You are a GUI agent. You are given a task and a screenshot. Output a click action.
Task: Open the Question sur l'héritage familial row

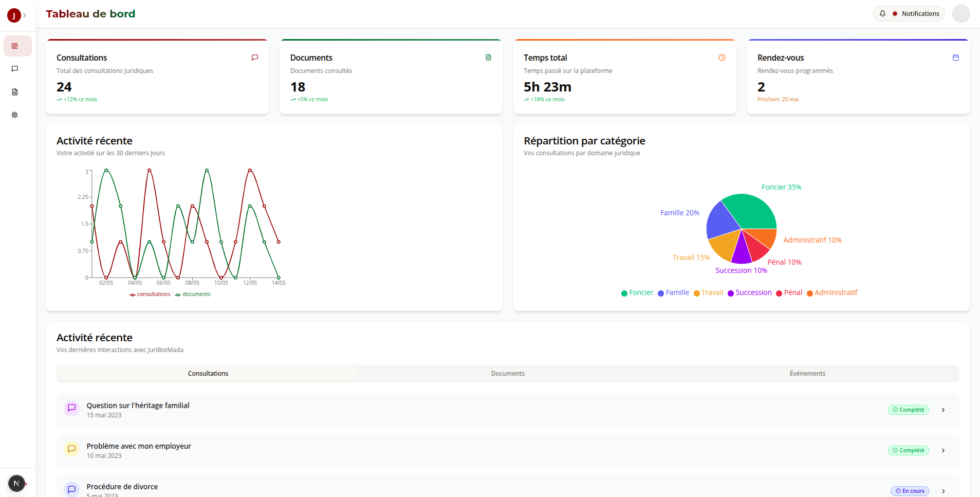point(508,410)
